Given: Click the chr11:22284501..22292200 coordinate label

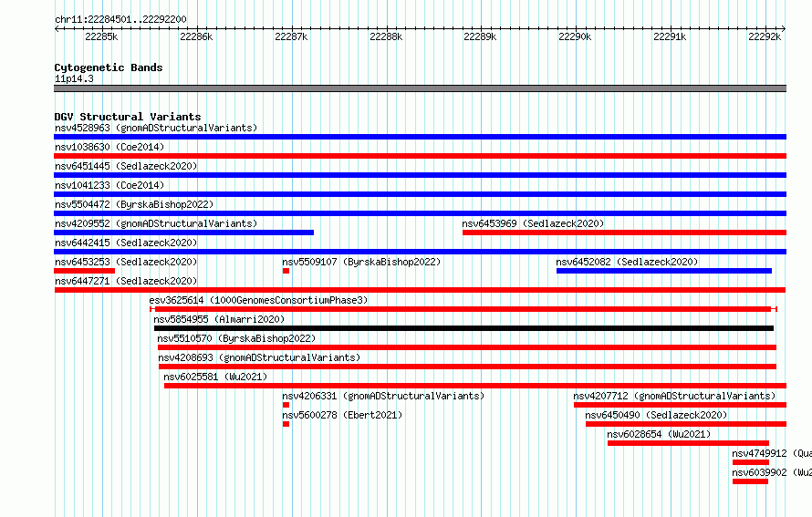Looking at the screenshot, I should click(x=120, y=19).
